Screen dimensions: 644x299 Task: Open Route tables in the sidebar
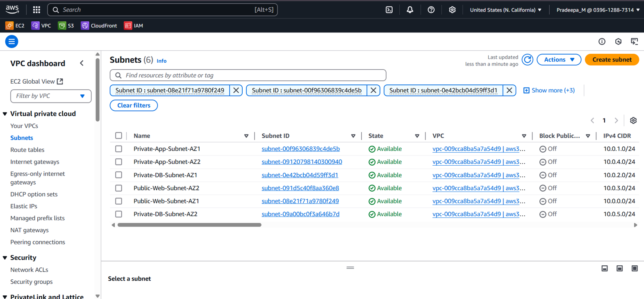tap(27, 150)
